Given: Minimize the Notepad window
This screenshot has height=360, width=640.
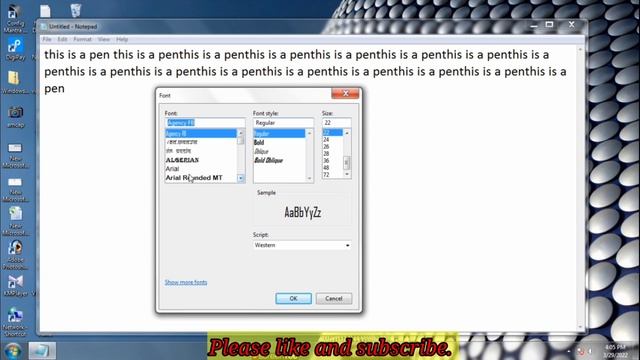Looking at the screenshot, I should (533, 25).
